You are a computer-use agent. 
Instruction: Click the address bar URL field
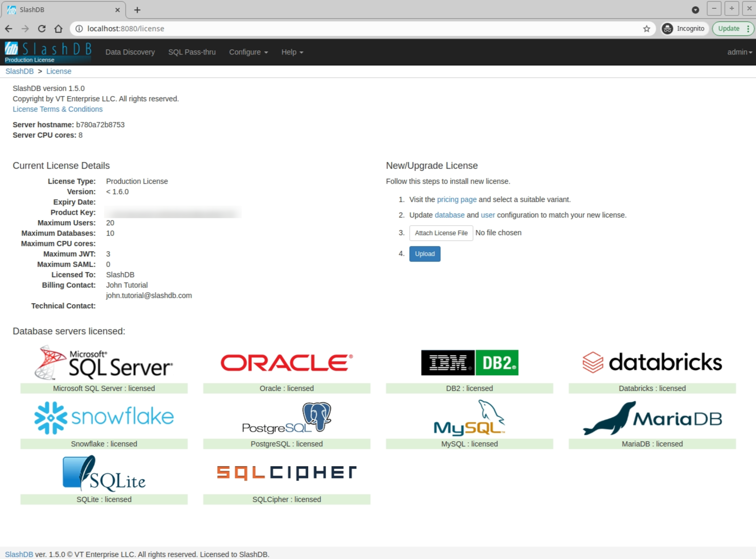click(363, 29)
